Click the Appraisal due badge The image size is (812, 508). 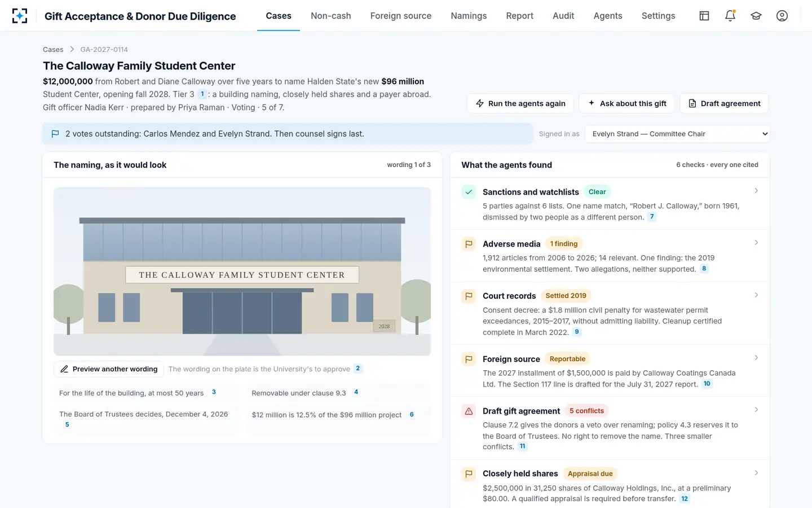(590, 474)
